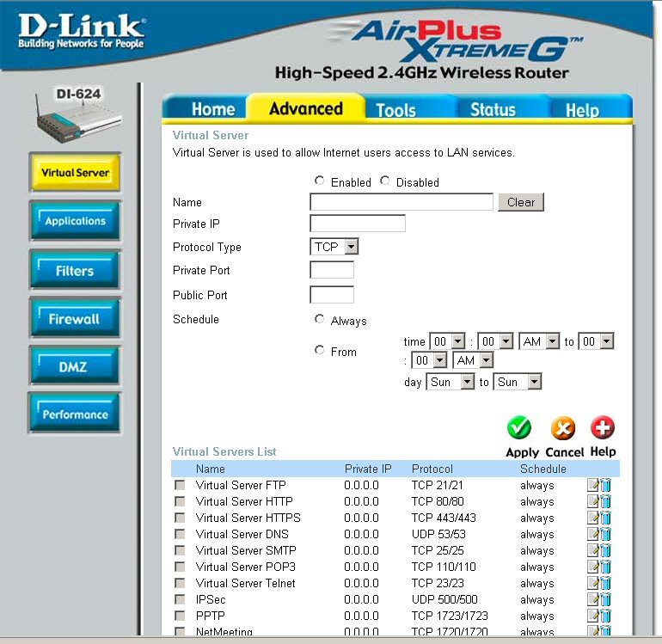Screen dimensions: 662x644
Task: Open the end time minute dropdown
Action: click(x=429, y=360)
